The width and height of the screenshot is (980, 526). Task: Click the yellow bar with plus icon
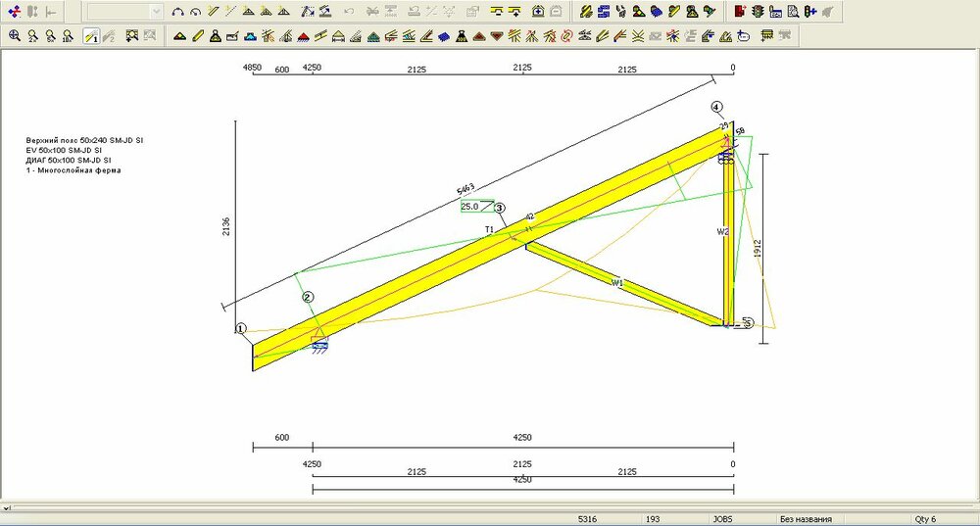click(x=514, y=11)
